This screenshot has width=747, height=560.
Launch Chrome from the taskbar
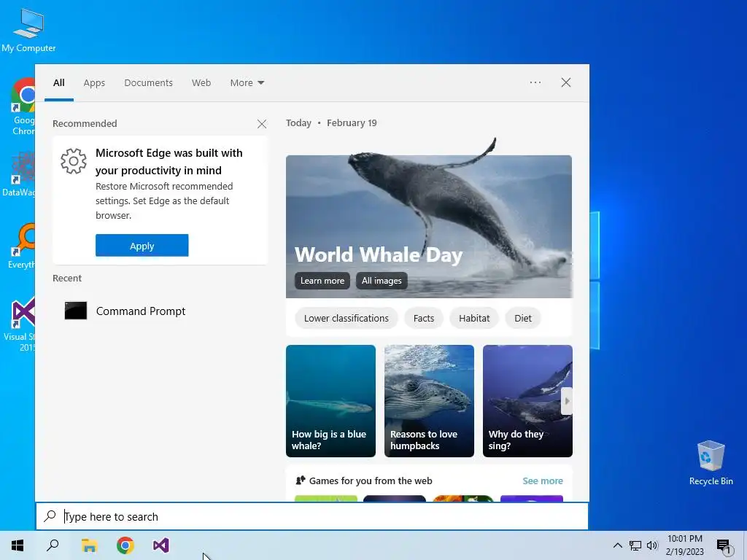point(125,545)
